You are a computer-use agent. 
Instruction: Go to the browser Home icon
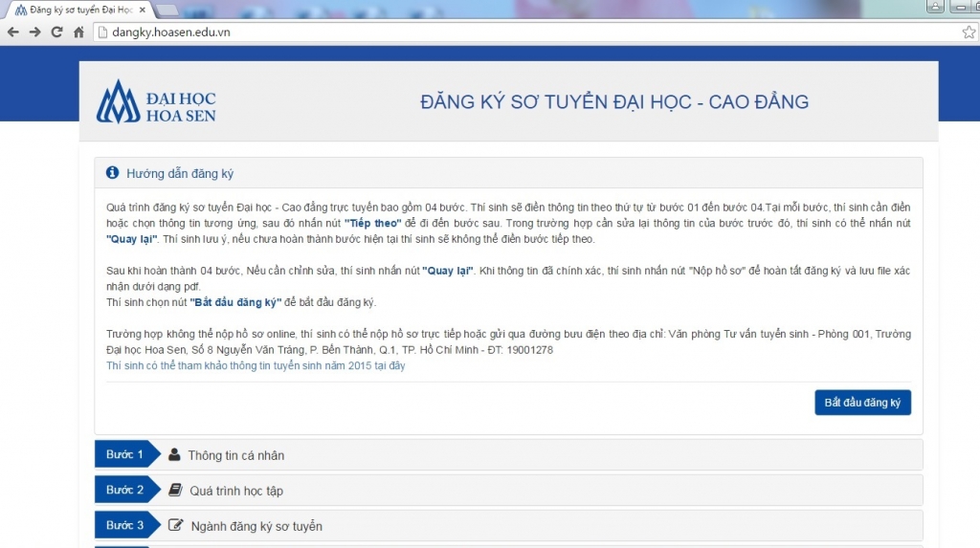pyautogui.click(x=78, y=32)
